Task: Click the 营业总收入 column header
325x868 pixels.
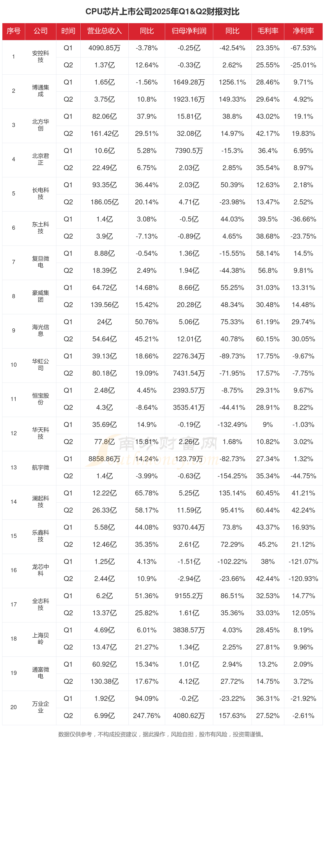Action: 104,31
